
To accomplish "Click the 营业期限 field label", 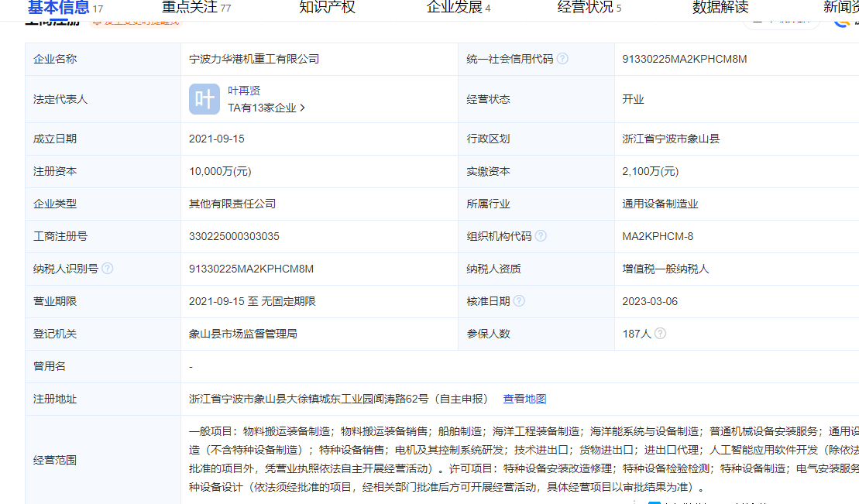I will pos(55,301).
